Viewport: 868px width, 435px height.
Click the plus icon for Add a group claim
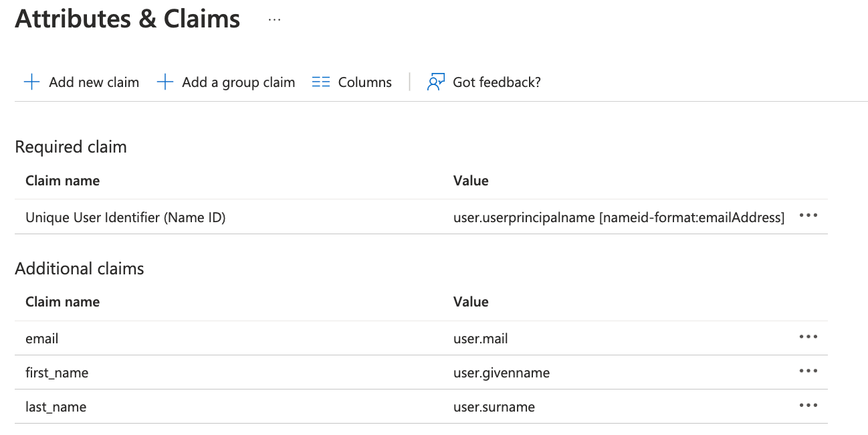tap(165, 82)
